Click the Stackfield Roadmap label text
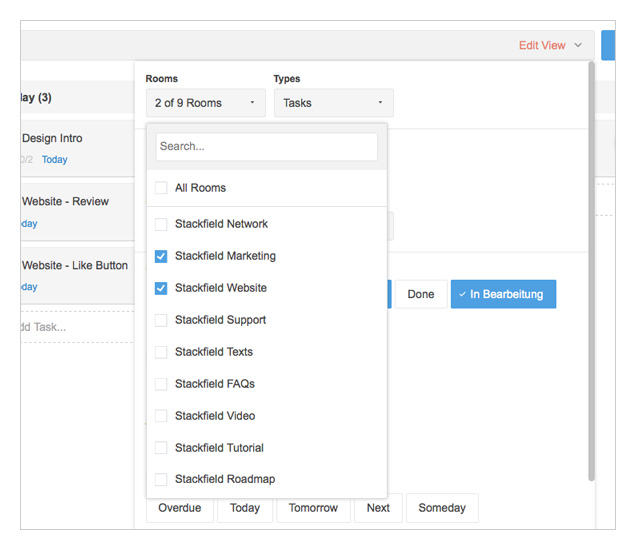Viewport: 636px width, 550px height. (225, 479)
